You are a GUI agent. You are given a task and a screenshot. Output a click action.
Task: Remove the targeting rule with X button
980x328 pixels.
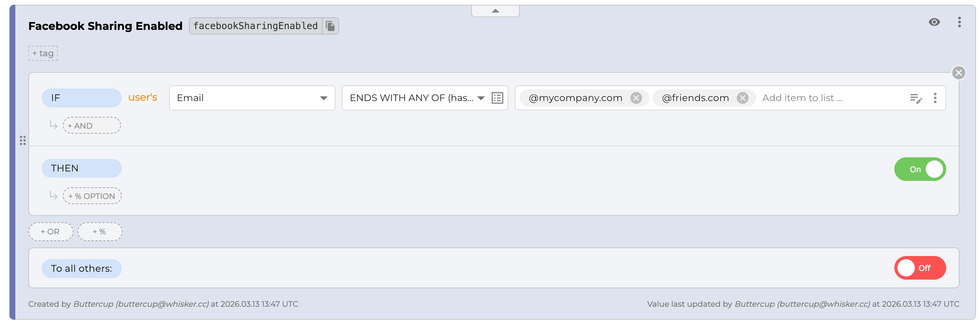coord(958,73)
